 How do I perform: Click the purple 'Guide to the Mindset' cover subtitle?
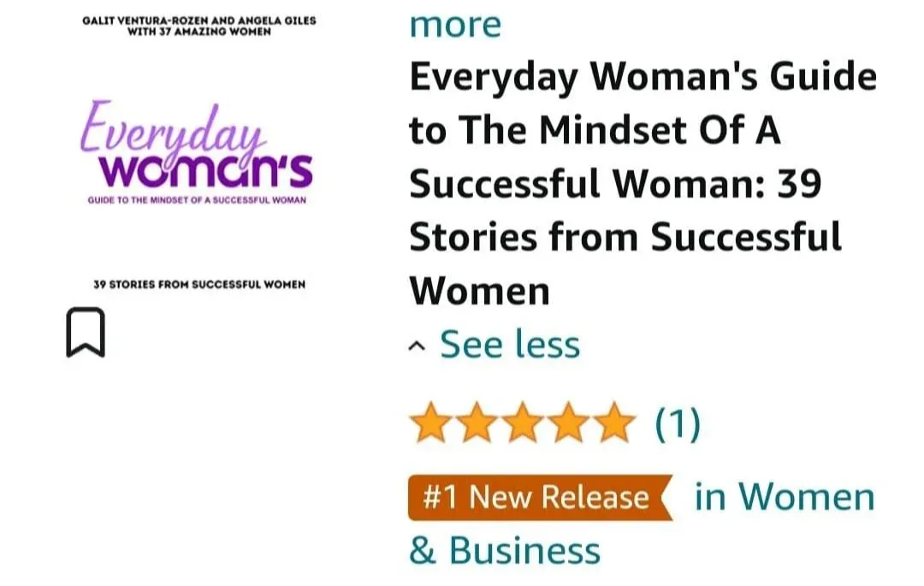tap(197, 200)
